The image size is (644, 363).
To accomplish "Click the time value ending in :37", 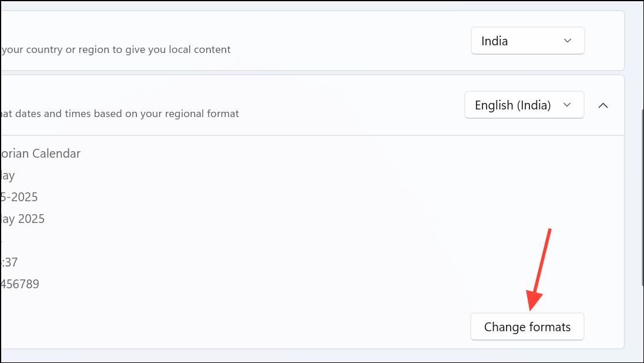I will [9, 262].
